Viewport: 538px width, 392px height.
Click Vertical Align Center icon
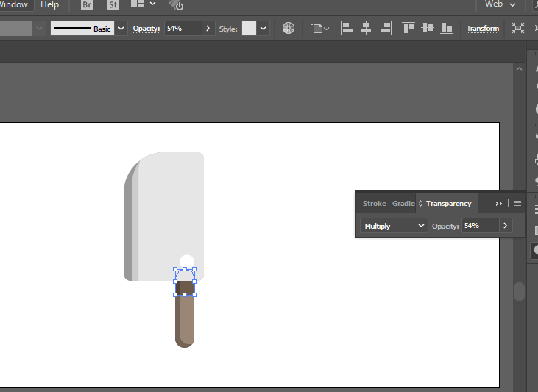click(x=427, y=29)
